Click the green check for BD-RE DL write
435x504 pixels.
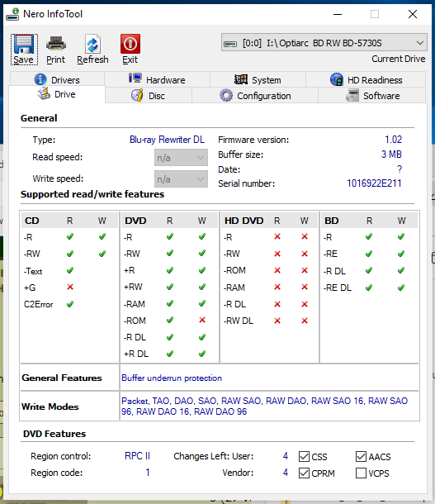pyautogui.click(x=401, y=288)
